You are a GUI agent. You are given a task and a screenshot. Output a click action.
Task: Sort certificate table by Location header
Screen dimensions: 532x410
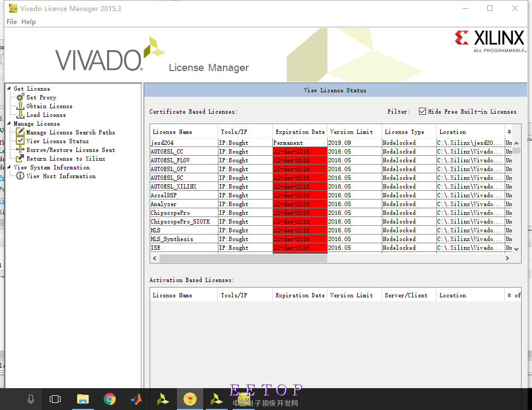(471, 132)
